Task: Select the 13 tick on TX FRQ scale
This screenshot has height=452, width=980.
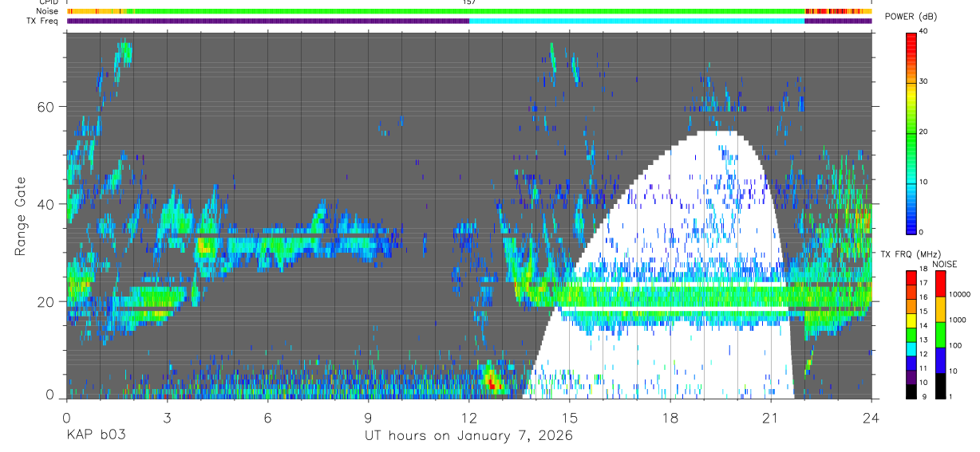Action: (923, 340)
